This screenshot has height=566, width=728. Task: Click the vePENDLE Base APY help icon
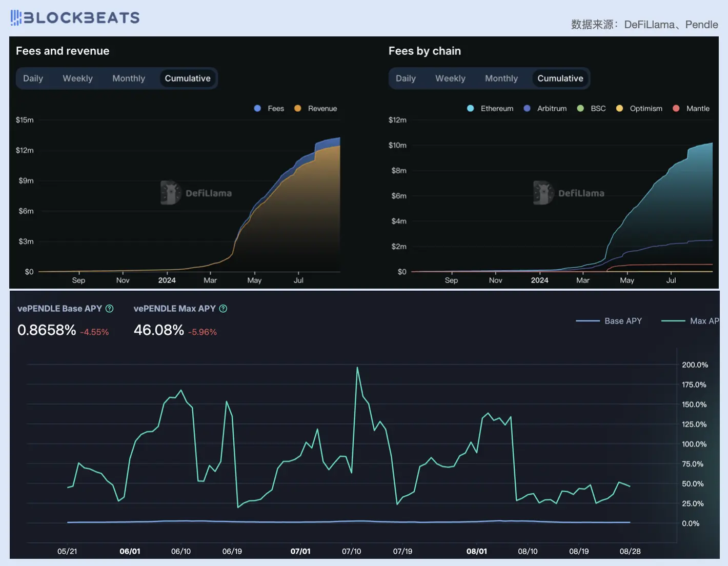tap(109, 309)
